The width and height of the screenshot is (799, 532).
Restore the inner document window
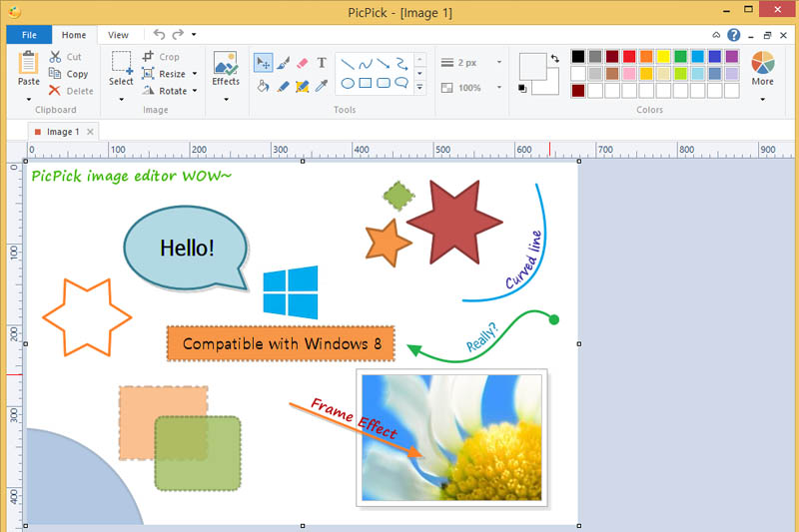(767, 35)
